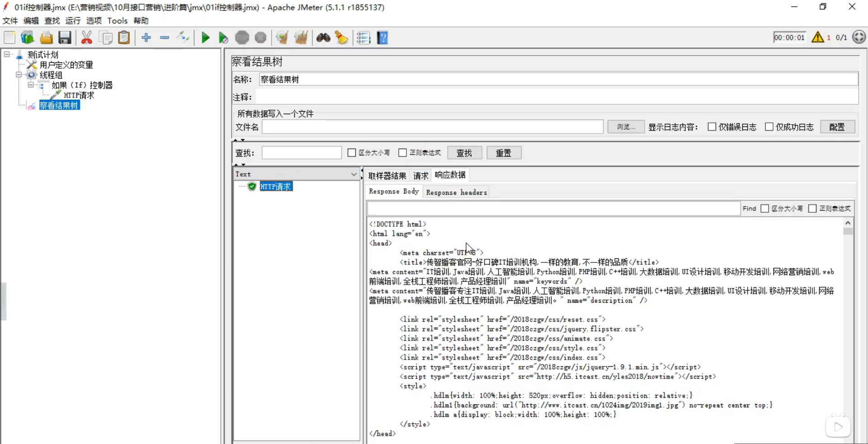The height and width of the screenshot is (444, 868).
Task: Click the New test plan icon
Action: coord(9,38)
